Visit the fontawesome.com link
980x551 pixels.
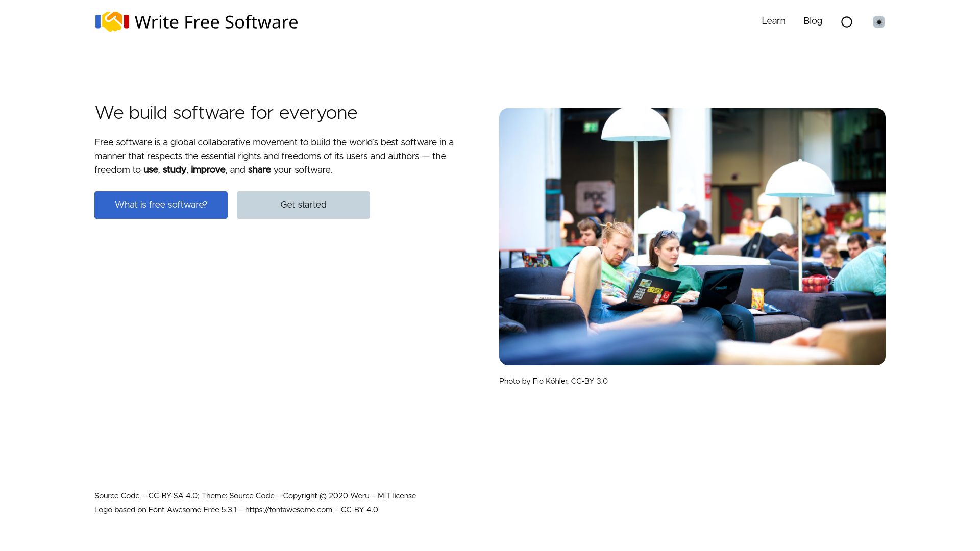[x=288, y=510]
